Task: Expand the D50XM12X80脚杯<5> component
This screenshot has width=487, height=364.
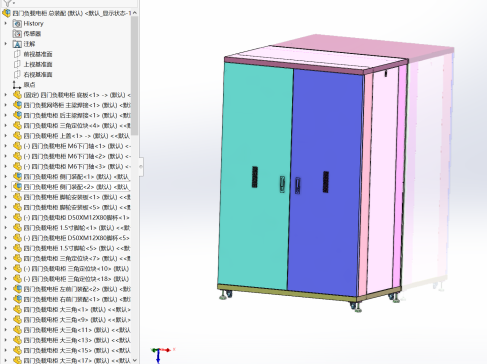Action: click(x=5, y=238)
